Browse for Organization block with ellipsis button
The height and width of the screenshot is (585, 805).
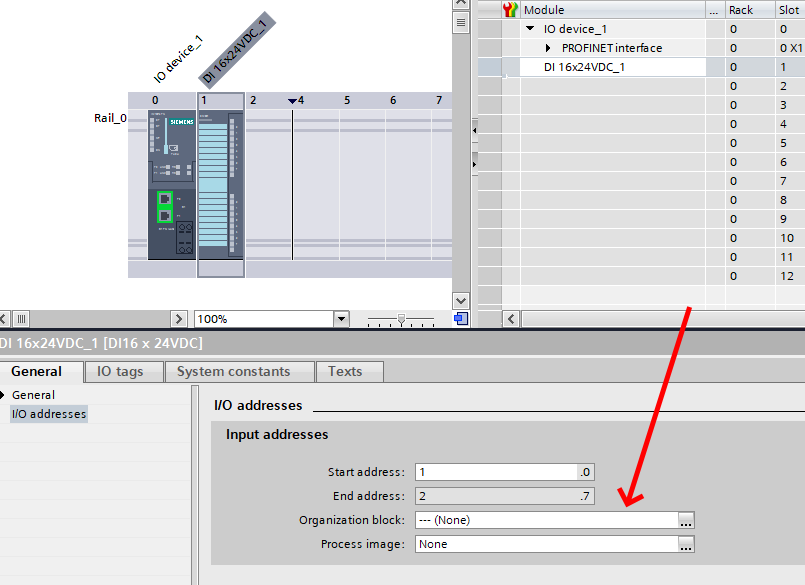(686, 520)
